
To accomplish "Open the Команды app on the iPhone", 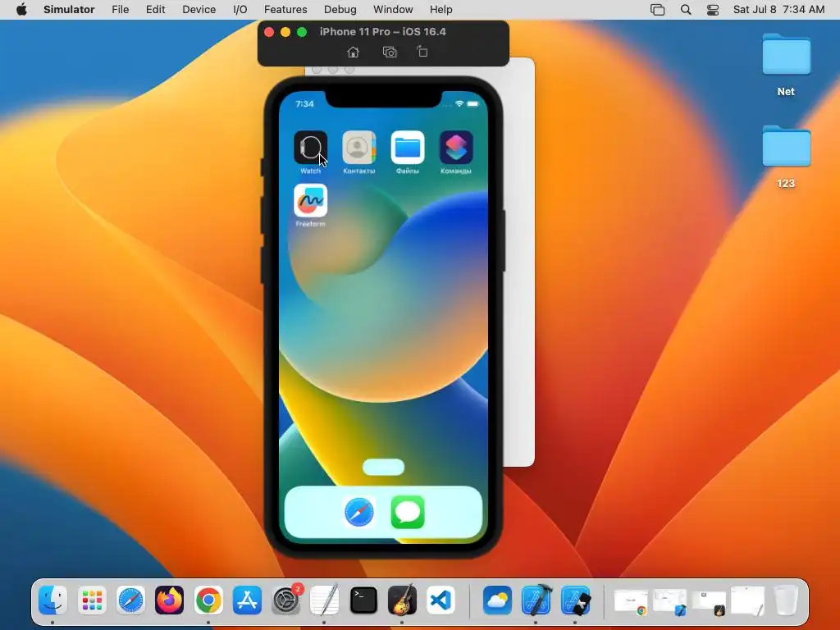I will (x=456, y=147).
